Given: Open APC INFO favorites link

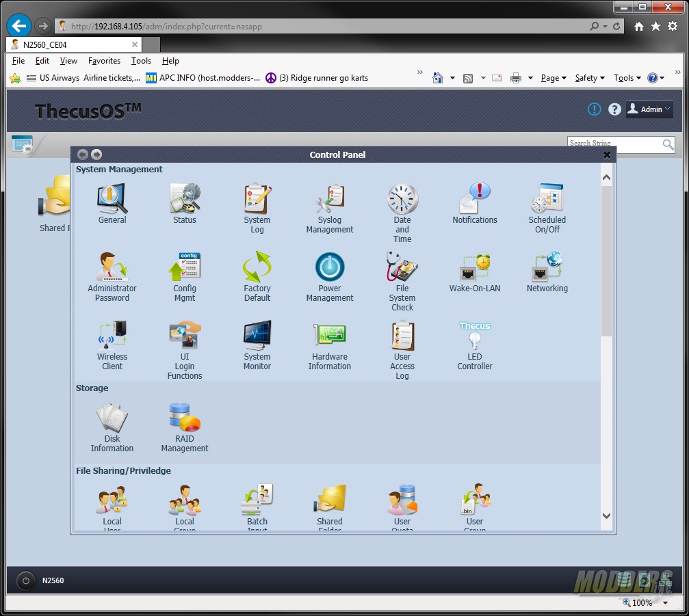Looking at the screenshot, I should click(203, 78).
